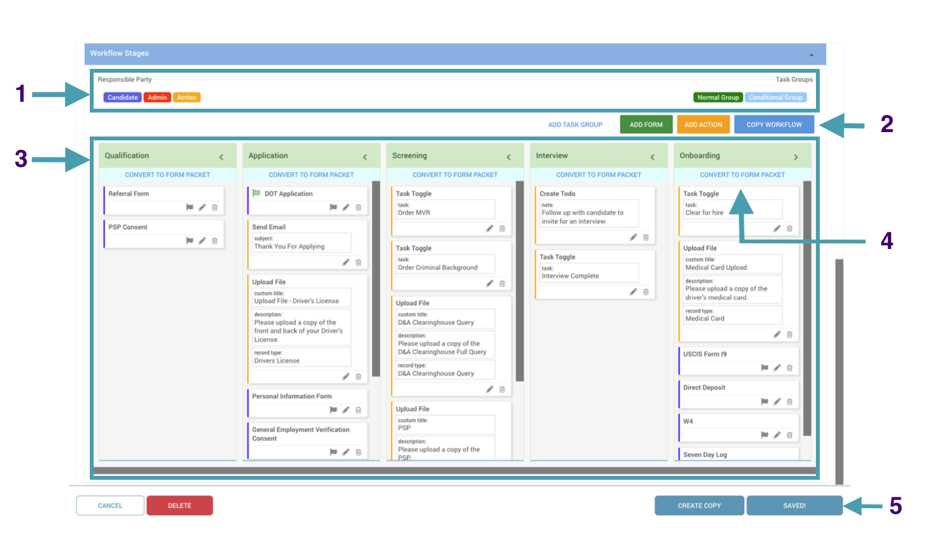Delete the DOT Application form
This screenshot has width=926, height=560.
(x=359, y=207)
